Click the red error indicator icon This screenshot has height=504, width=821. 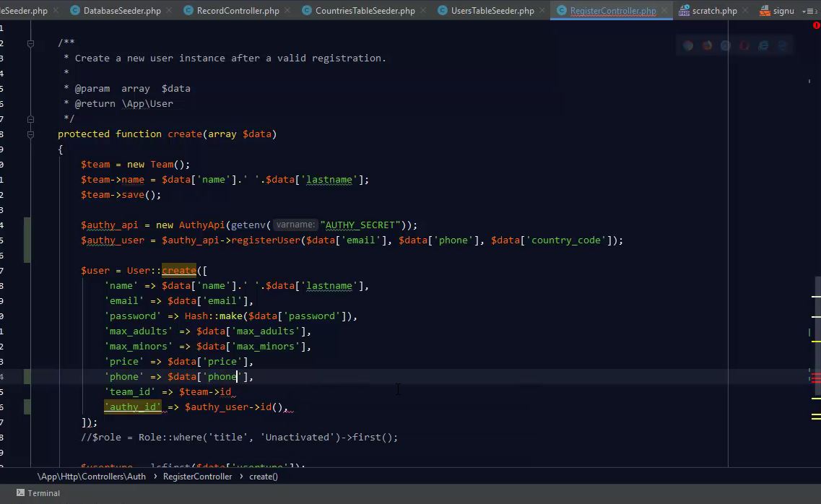(816, 25)
